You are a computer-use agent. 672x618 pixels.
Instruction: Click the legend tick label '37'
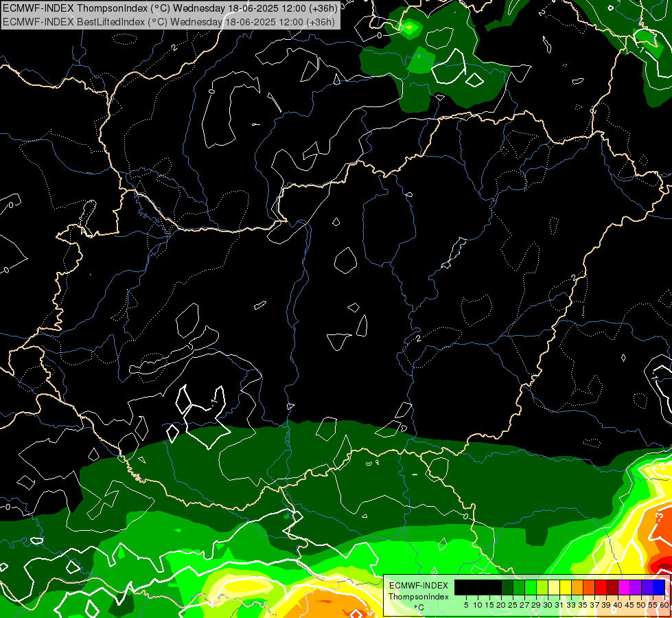tap(595, 605)
